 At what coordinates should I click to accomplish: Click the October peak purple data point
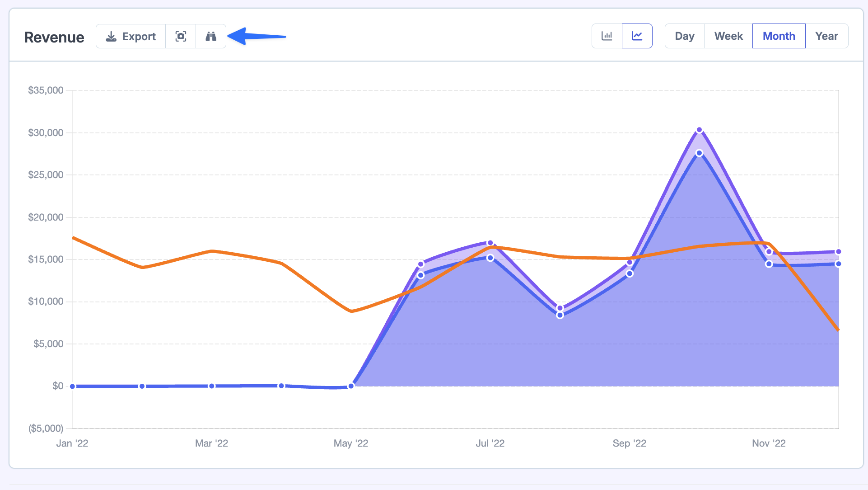[x=699, y=130]
